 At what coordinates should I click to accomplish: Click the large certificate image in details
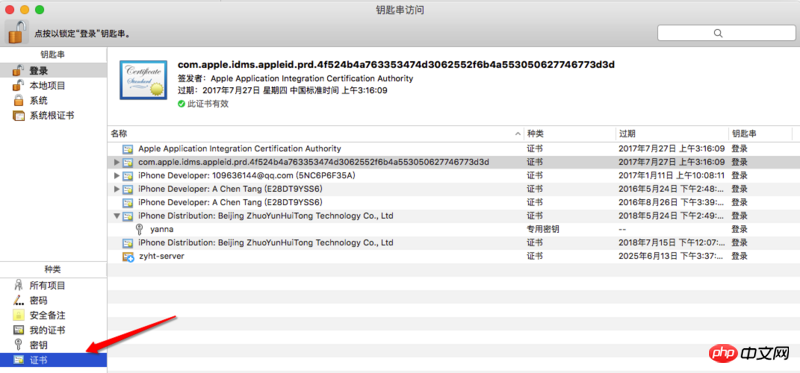143,80
